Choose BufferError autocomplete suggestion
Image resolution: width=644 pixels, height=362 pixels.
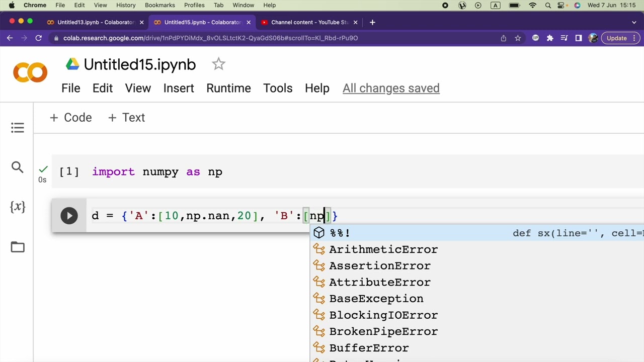pyautogui.click(x=477, y=348)
